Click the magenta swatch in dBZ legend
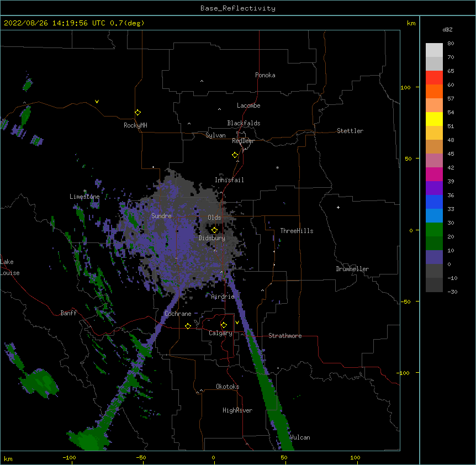 pos(434,174)
